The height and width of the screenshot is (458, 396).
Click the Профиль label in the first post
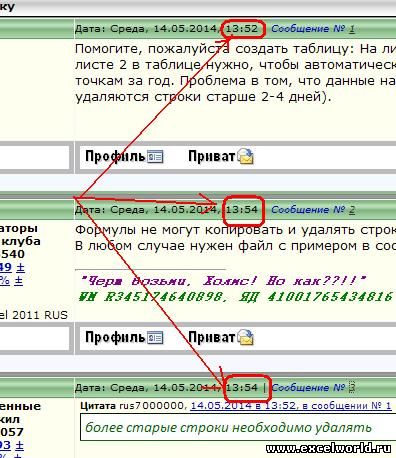115,156
